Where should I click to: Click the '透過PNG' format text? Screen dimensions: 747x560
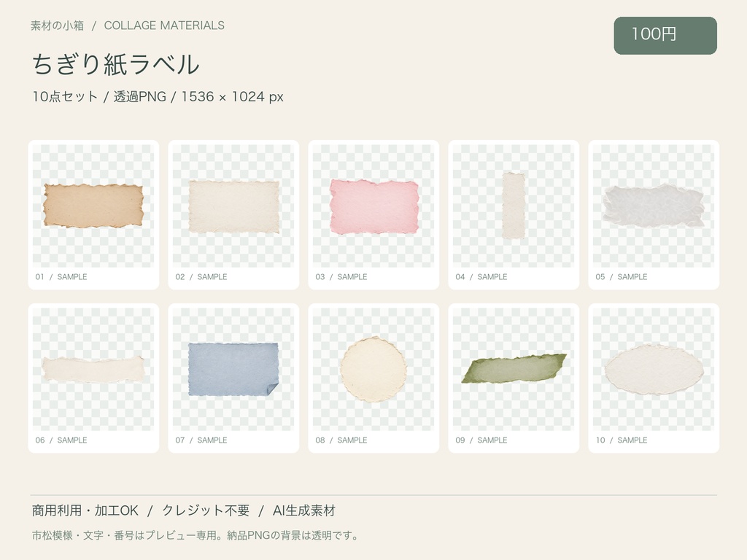(139, 97)
